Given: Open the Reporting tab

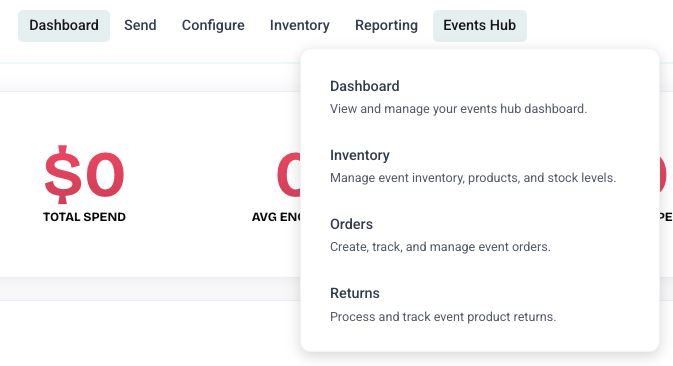Looking at the screenshot, I should click(386, 26).
